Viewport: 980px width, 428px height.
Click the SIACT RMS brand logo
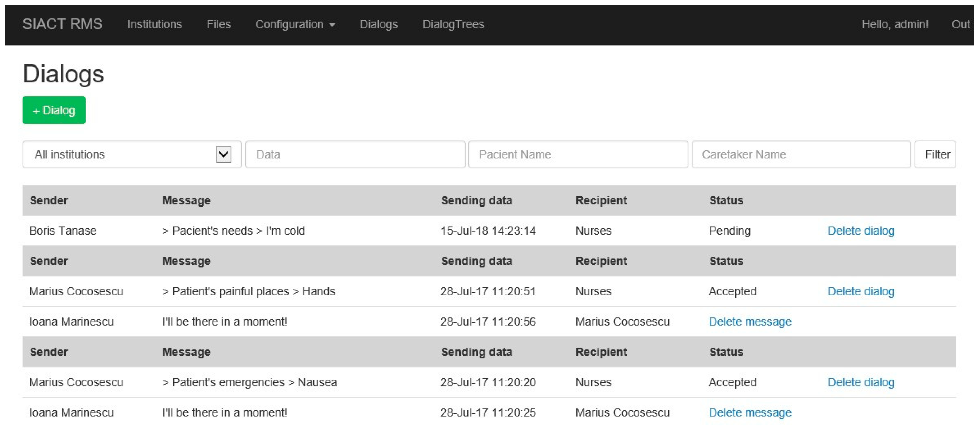(x=63, y=24)
